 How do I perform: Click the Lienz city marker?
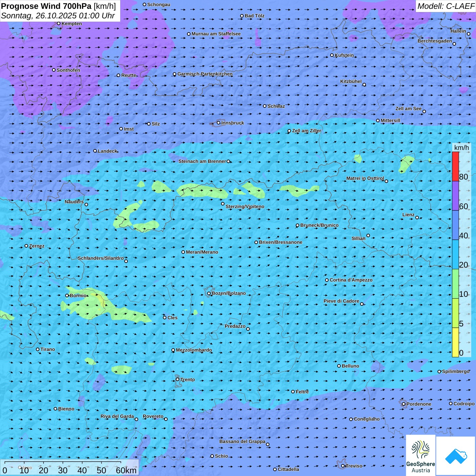[417, 218]
